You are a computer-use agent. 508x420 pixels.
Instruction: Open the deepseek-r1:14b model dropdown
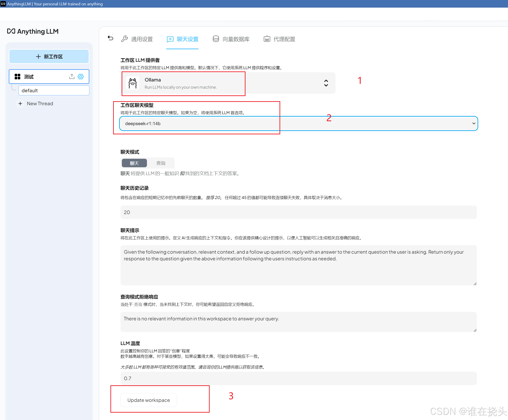(298, 124)
